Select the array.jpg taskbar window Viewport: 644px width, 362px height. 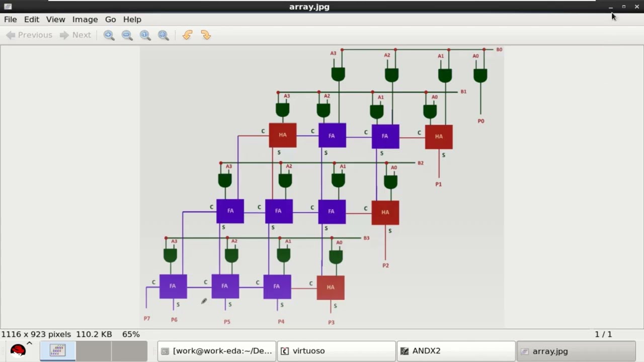[x=576, y=351]
